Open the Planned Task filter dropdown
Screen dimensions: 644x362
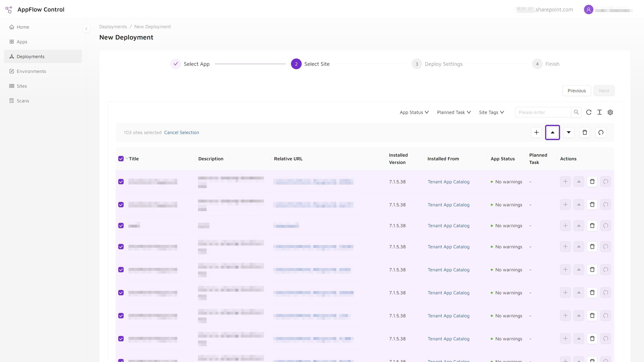[454, 112]
